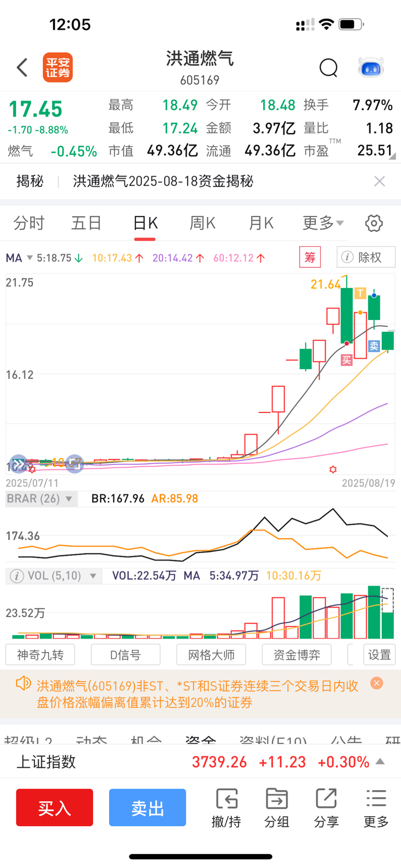This screenshot has width=401, height=868.
Task: Toggle the 除权 adjustment button
Action: tap(366, 257)
